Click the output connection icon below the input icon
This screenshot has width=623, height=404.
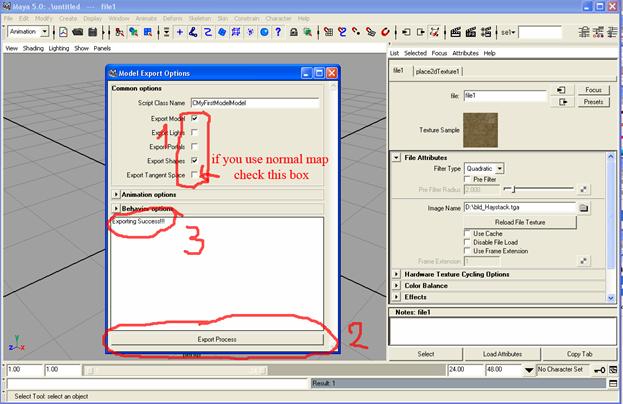point(564,101)
